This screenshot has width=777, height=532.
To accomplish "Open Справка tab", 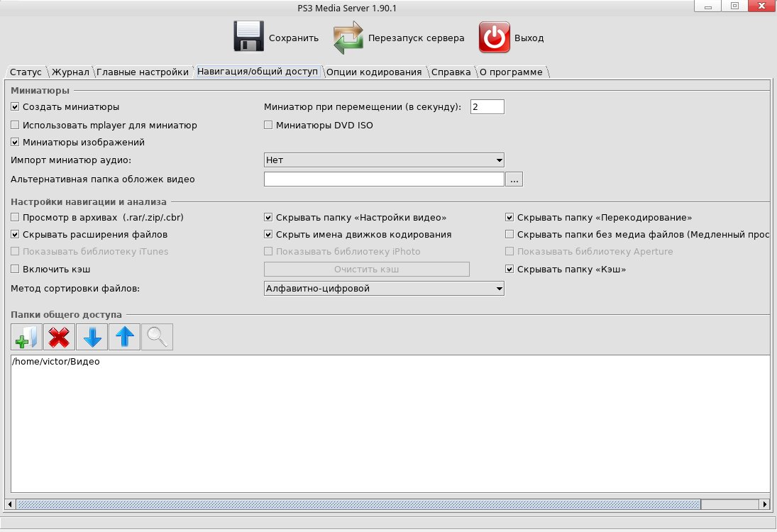I will tap(451, 72).
